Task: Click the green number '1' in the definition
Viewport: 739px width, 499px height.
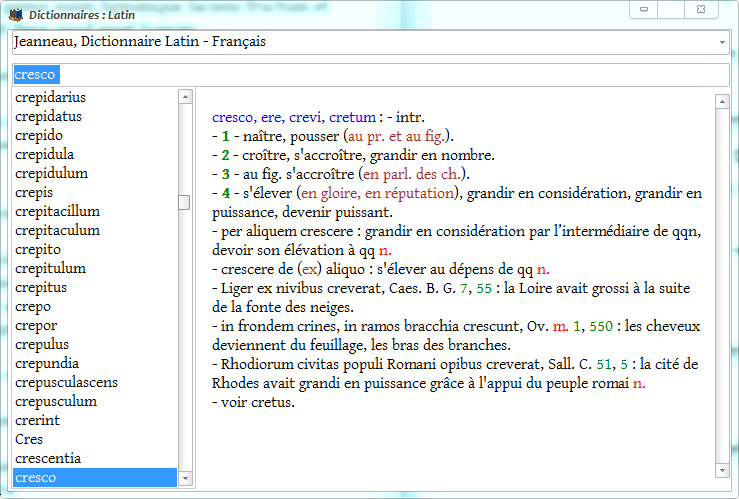Action: [x=226, y=136]
